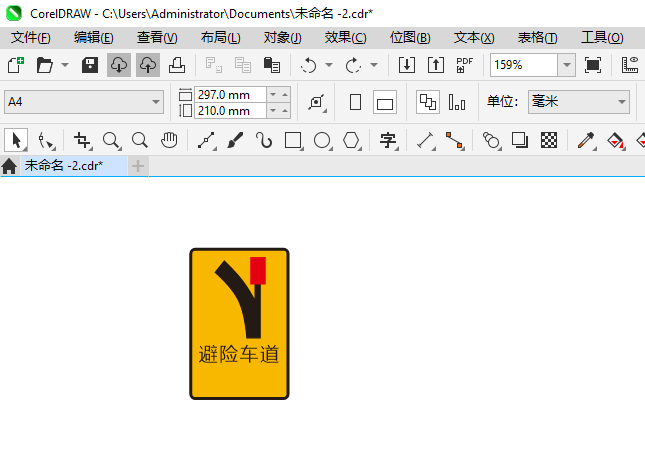Click page width field 297.0 mm
The width and height of the screenshot is (645, 463).
click(230, 95)
